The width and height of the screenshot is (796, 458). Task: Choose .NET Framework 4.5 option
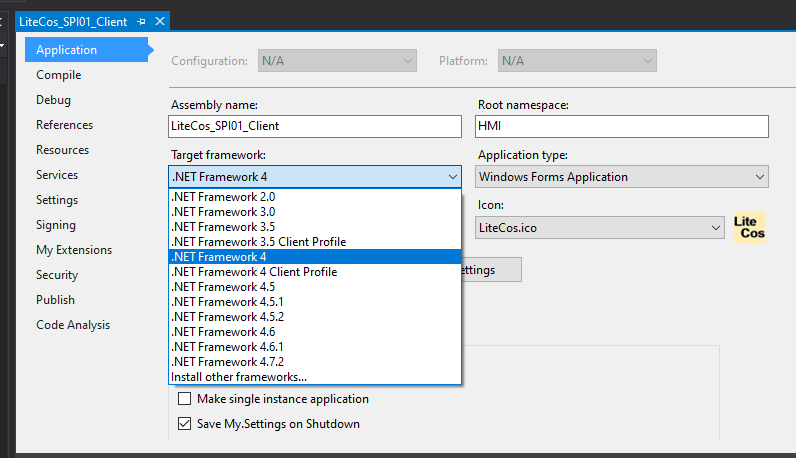pos(315,287)
